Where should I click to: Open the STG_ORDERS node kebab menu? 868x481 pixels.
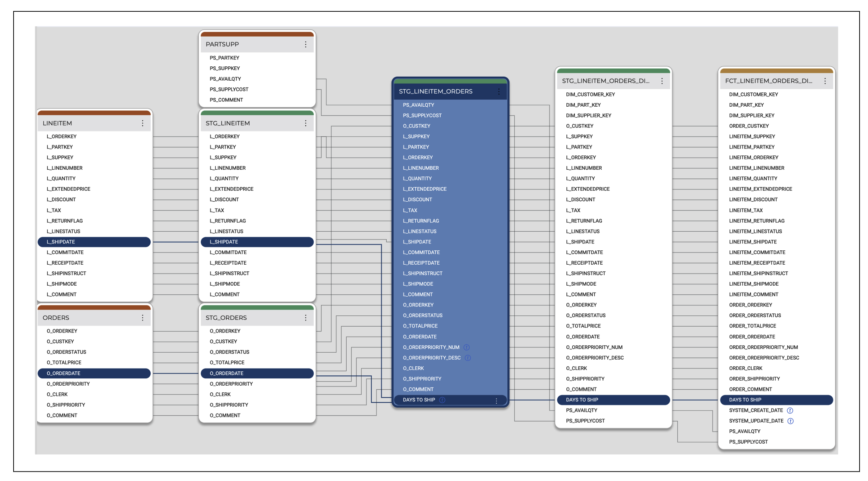(305, 318)
